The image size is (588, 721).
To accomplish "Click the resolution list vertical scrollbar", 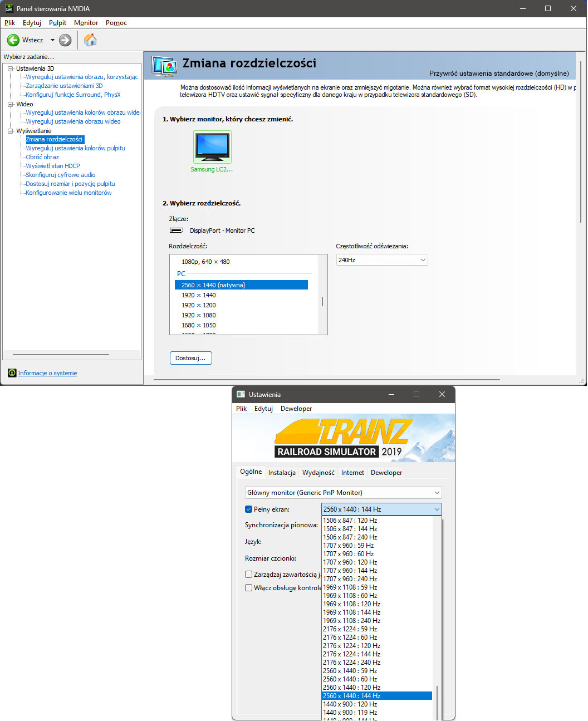I will pos(322,301).
